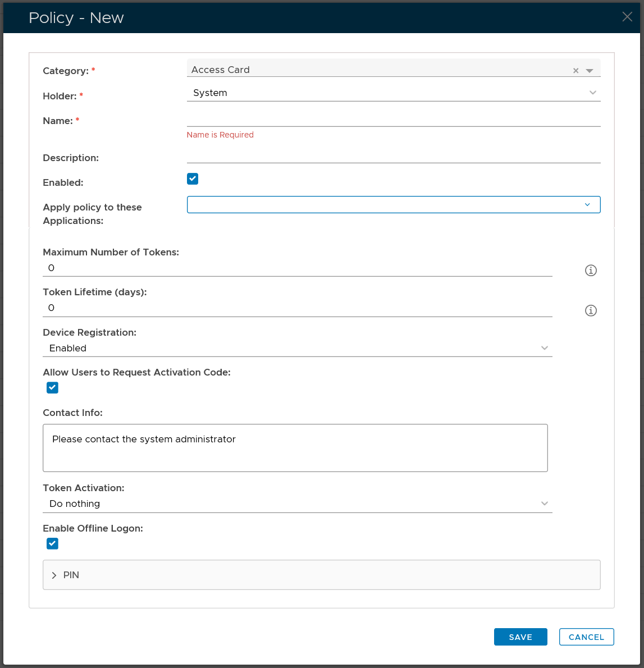
Task: Open Token Activation dropdown
Action: (297, 504)
